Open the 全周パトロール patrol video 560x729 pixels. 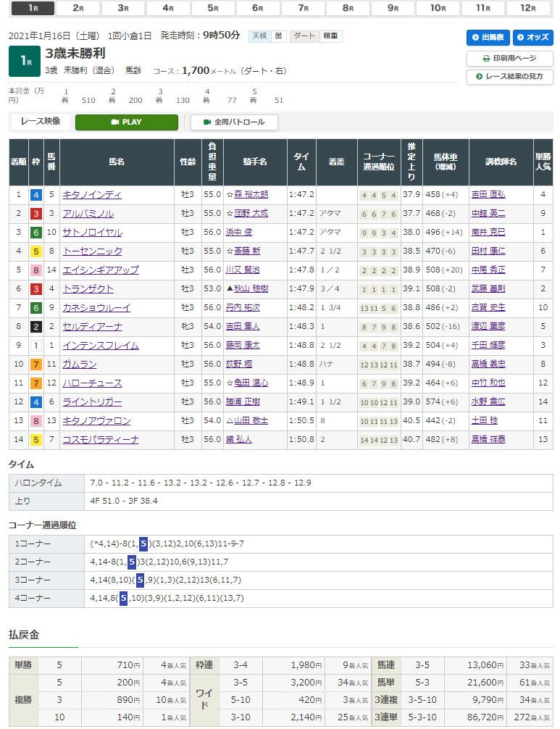(x=234, y=122)
